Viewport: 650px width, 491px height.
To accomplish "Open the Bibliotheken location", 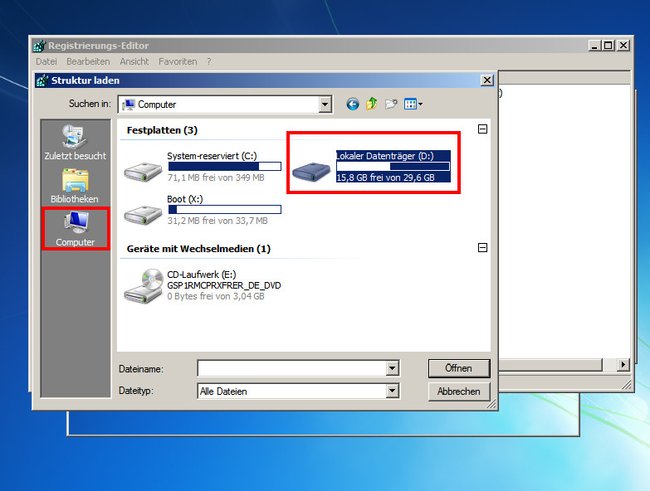I will [x=75, y=186].
